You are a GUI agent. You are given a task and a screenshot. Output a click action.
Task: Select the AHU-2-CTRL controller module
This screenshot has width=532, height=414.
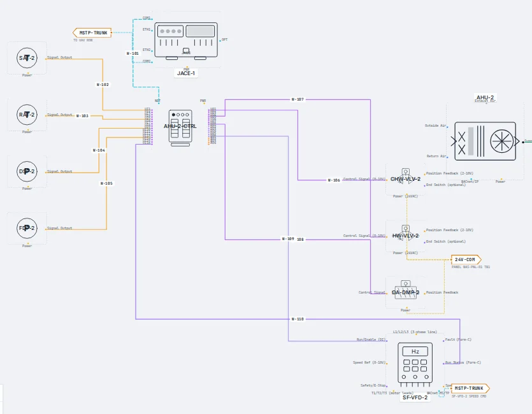180,127
